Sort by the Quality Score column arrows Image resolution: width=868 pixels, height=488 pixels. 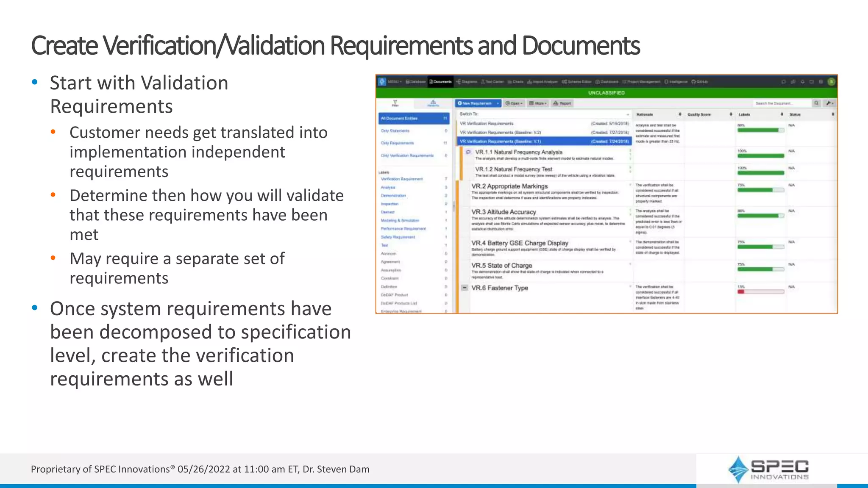(x=731, y=114)
